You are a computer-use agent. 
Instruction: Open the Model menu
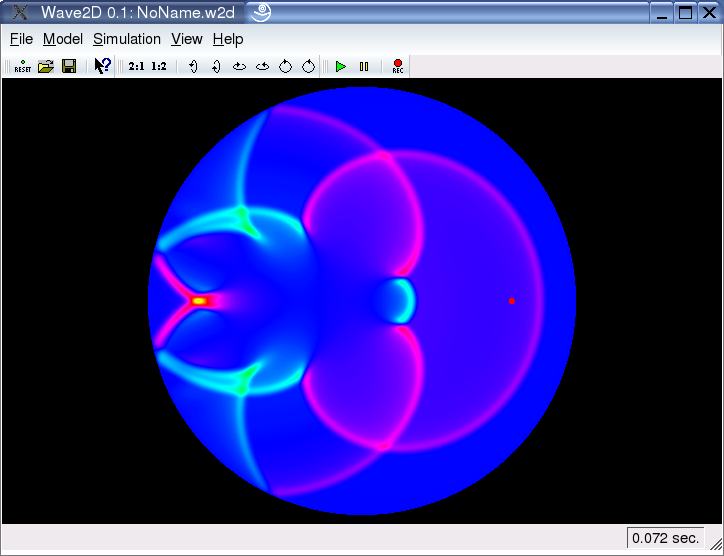pos(63,39)
